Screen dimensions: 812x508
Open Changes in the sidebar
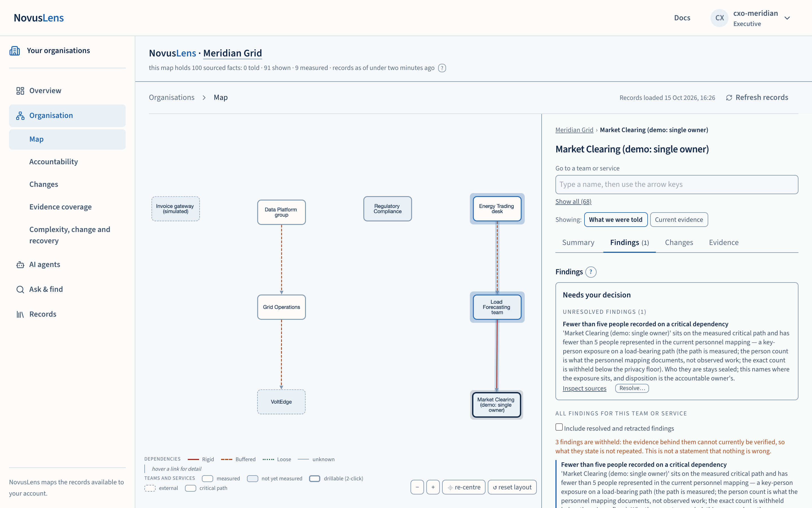(x=67, y=185)
